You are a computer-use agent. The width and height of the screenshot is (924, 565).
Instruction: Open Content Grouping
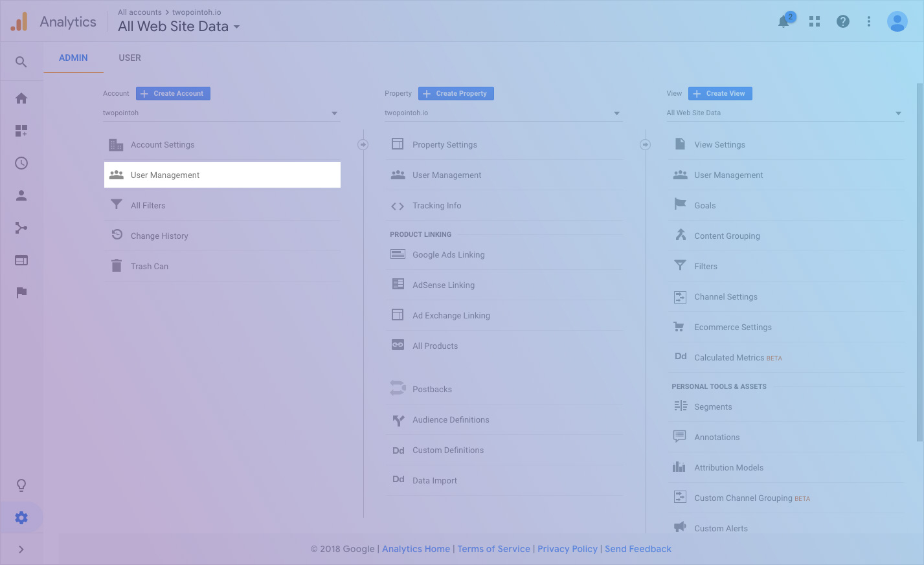coord(786,236)
